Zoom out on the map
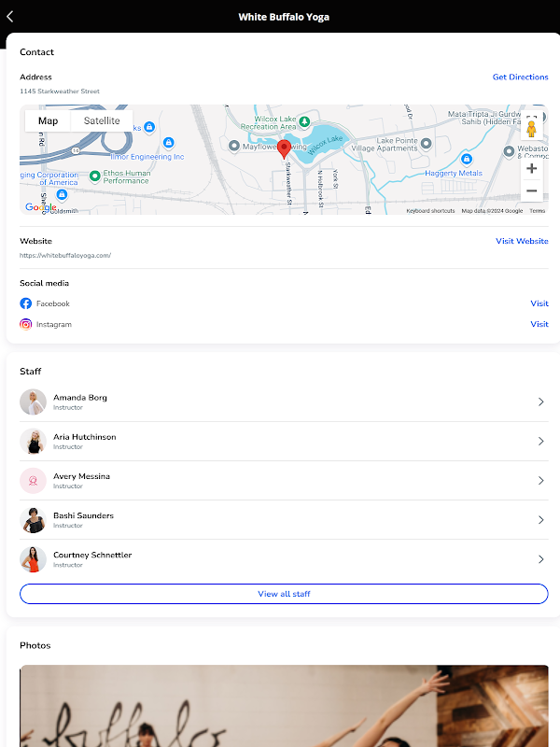The image size is (560, 747). click(x=531, y=191)
